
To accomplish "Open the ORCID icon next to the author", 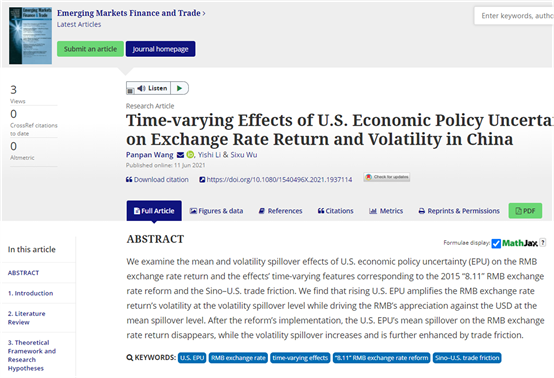I will 190,155.
